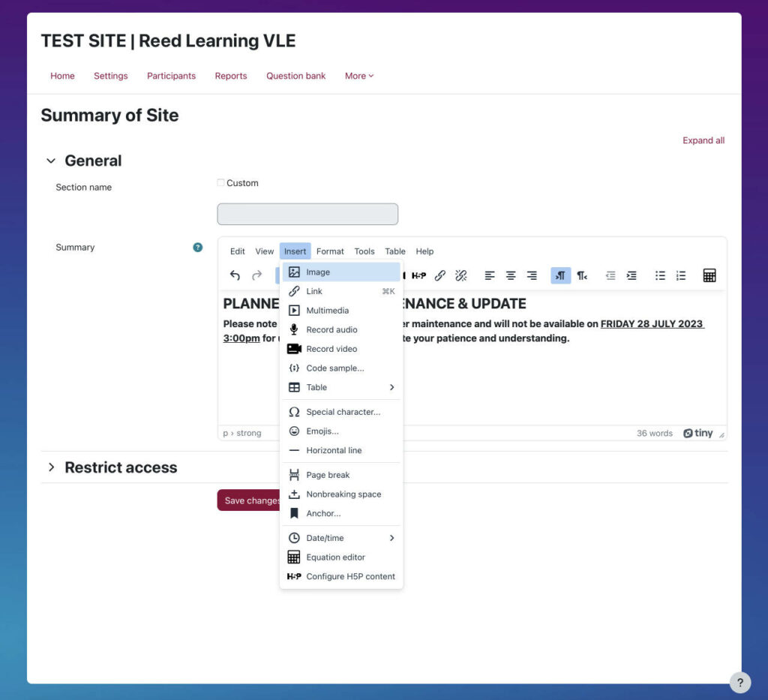Collapse the General section
This screenshot has width=768, height=700.
tap(51, 160)
